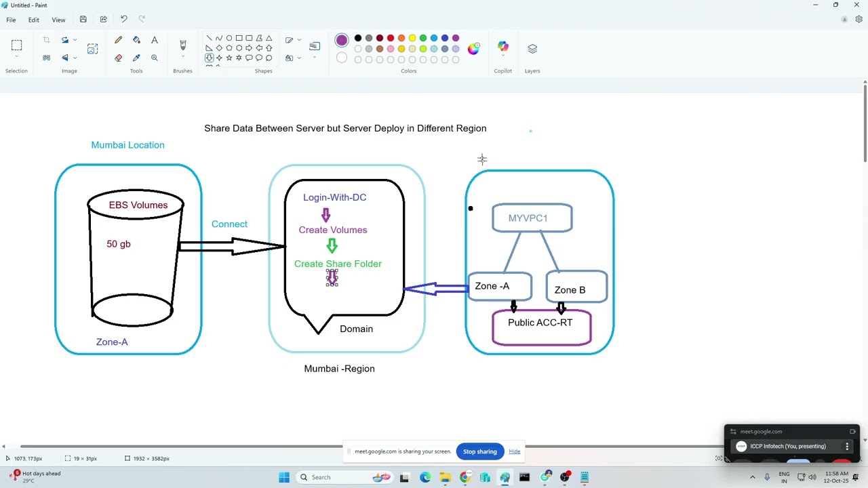
Task: Show hidden icons in system tray
Action: pyautogui.click(x=752, y=477)
